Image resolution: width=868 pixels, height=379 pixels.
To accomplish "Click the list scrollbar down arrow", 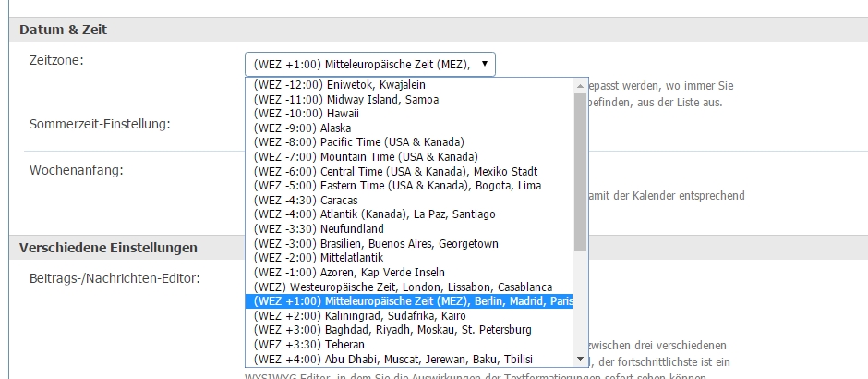I will coord(580,359).
